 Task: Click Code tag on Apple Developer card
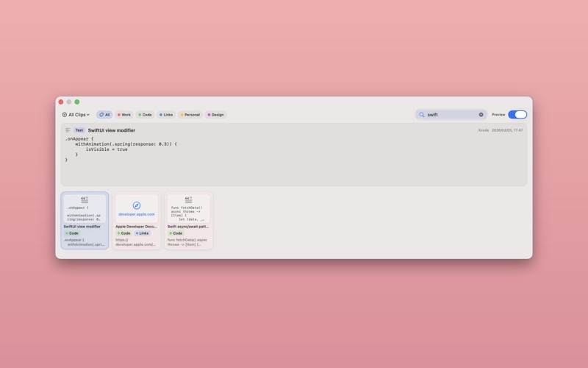tap(123, 233)
